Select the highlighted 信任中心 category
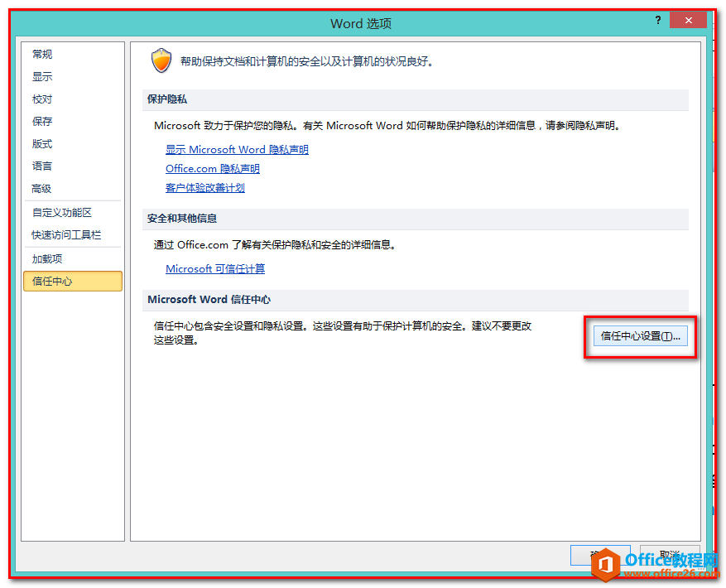 [73, 282]
